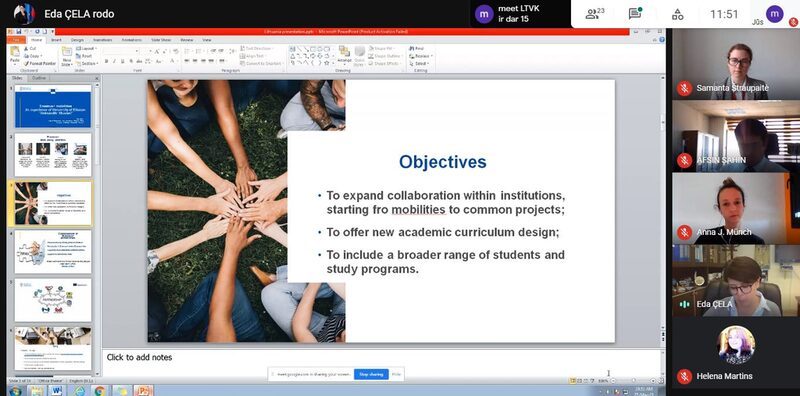The width and height of the screenshot is (800, 396).
Task: Click the meet LTVK avatar bubble
Action: [484, 14]
